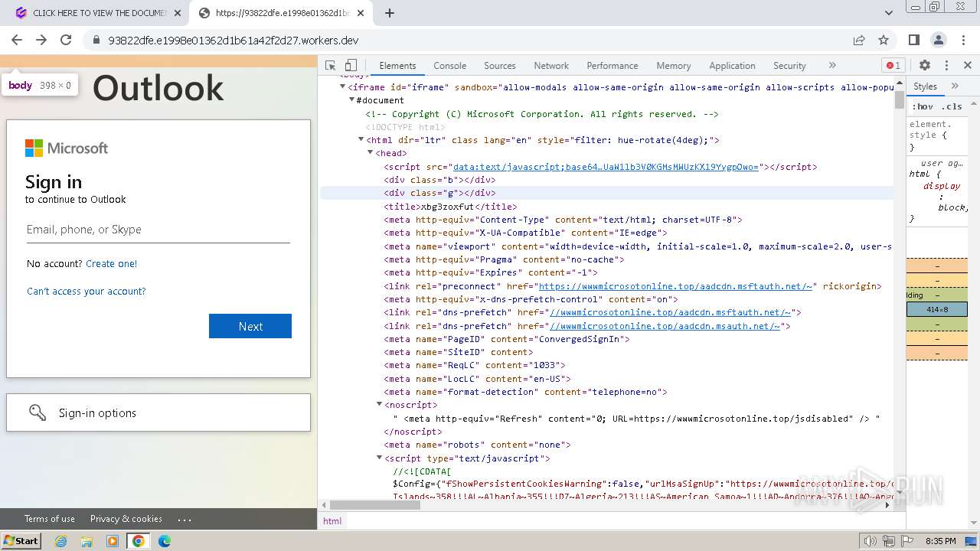This screenshot has height=551, width=980.
Task: Launch Internet Explorer from taskbar
Action: tap(61, 541)
